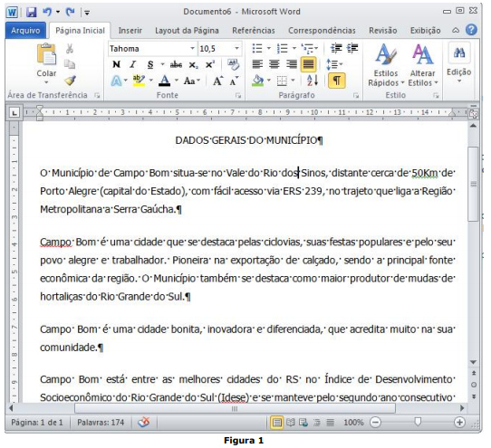Viewport: 491px width, 448px height.
Task: Toggle strikethrough (abc) formatting
Action: (176, 65)
